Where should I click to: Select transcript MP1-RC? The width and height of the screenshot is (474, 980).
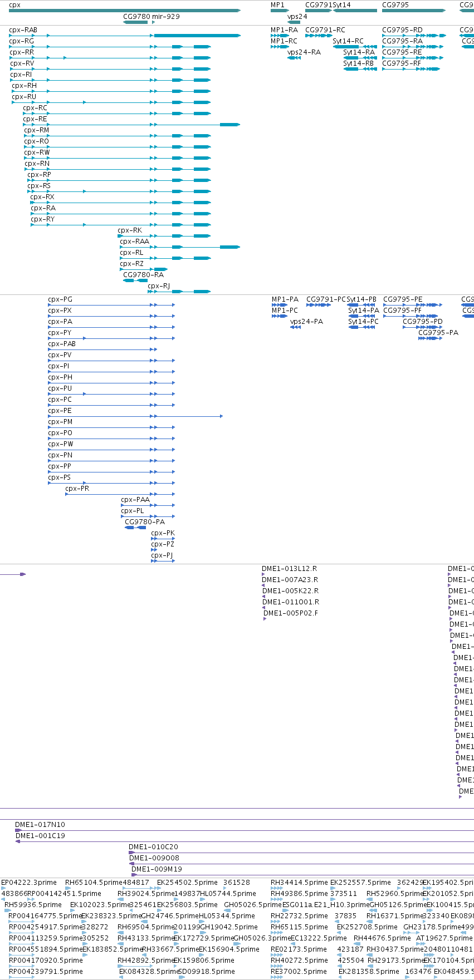point(284,41)
